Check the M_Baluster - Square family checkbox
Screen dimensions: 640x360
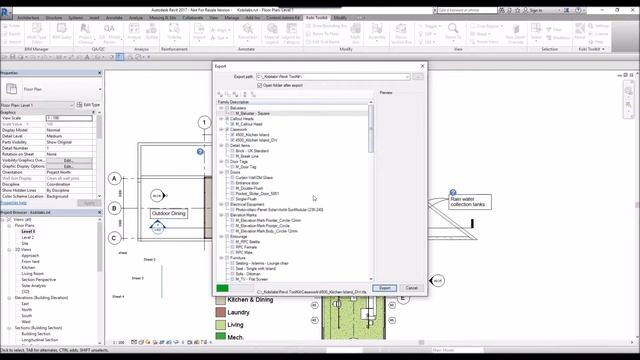tap(233, 113)
